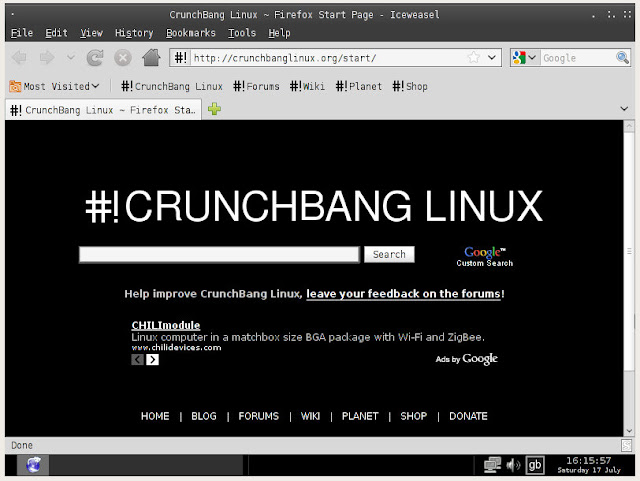Open the Edit menu

56,33
